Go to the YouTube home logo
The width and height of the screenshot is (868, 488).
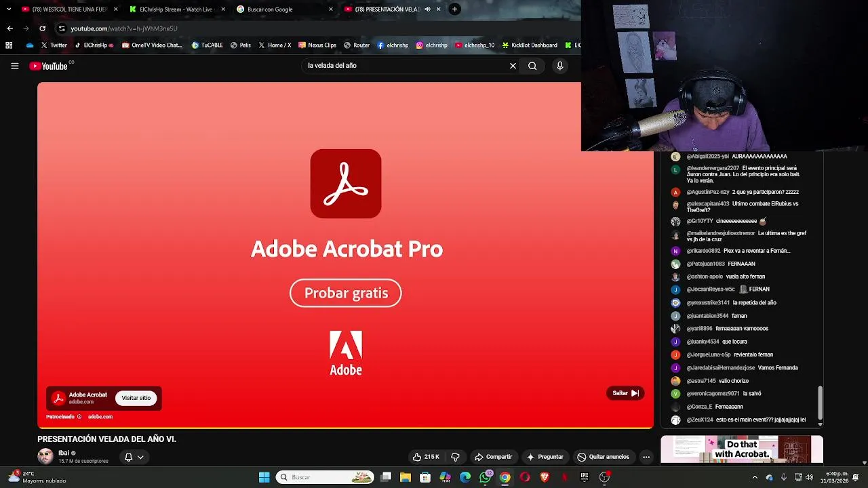[x=48, y=66]
